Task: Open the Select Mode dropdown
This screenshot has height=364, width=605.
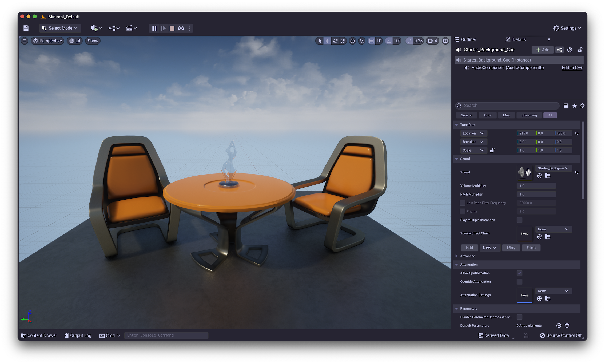Action: click(60, 28)
